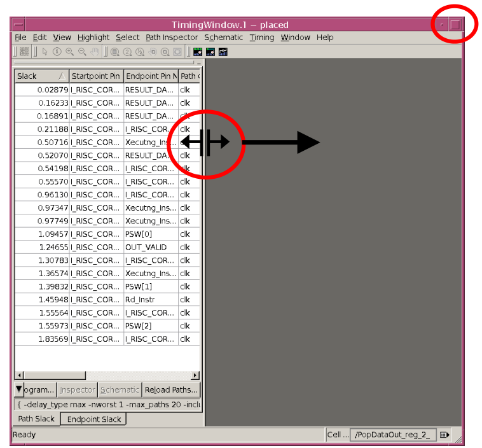Sort by the Slack column header
The image size is (482, 448).
[x=42, y=76]
